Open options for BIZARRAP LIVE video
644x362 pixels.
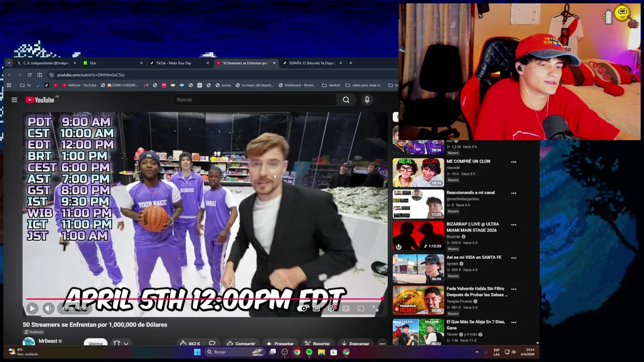[514, 225]
